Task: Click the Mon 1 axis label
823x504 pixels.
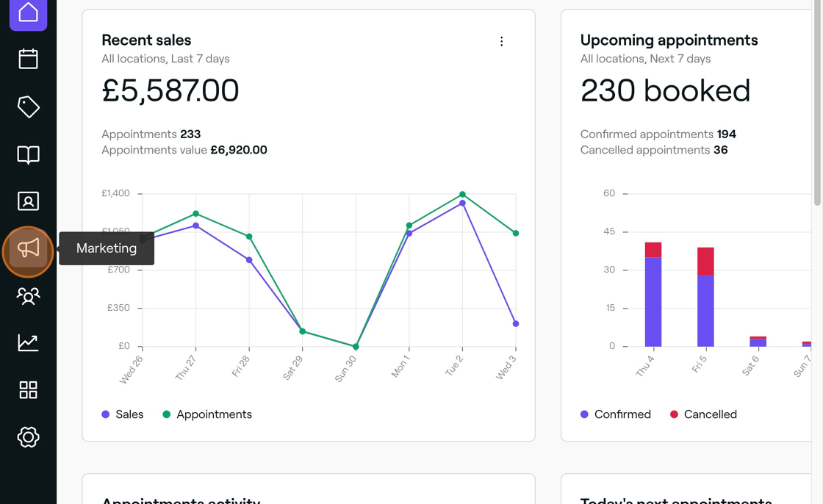Action: click(400, 366)
